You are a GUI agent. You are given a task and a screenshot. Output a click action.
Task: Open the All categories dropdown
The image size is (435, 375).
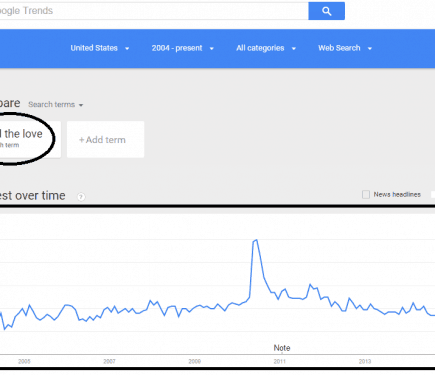[266, 48]
